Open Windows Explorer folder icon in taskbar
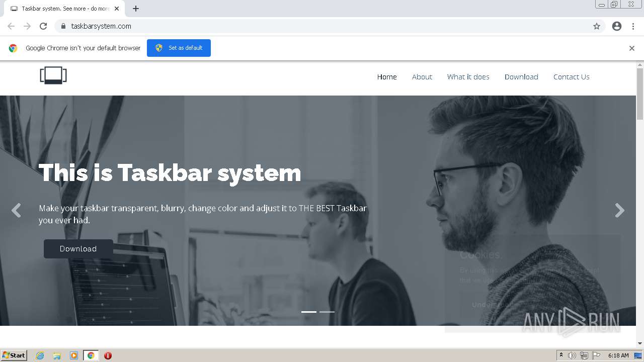This screenshot has height=362, width=644. 57,355
